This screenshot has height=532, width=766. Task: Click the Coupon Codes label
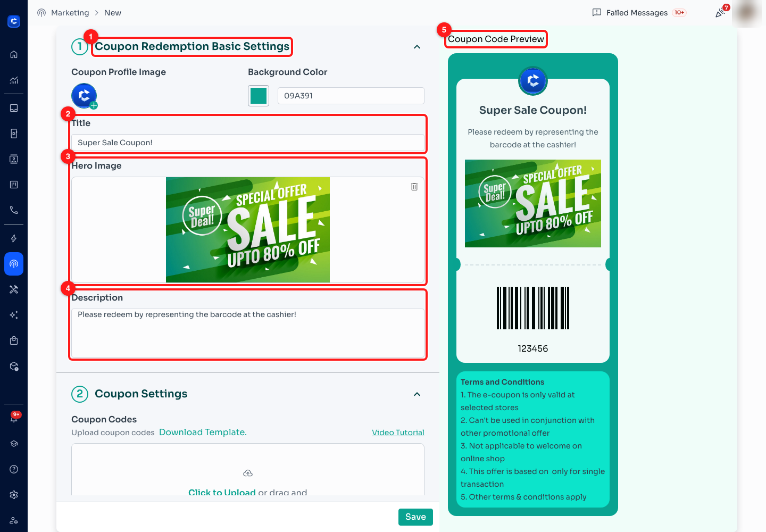(104, 419)
